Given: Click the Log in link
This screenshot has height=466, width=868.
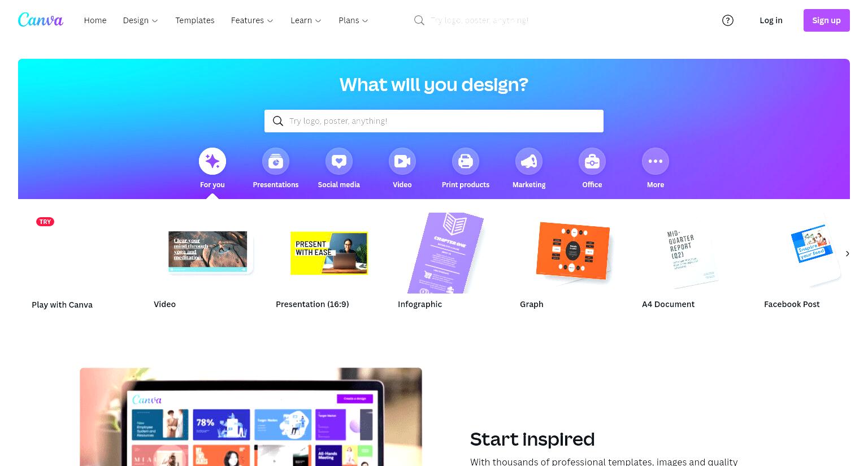Looking at the screenshot, I should pyautogui.click(x=771, y=20).
